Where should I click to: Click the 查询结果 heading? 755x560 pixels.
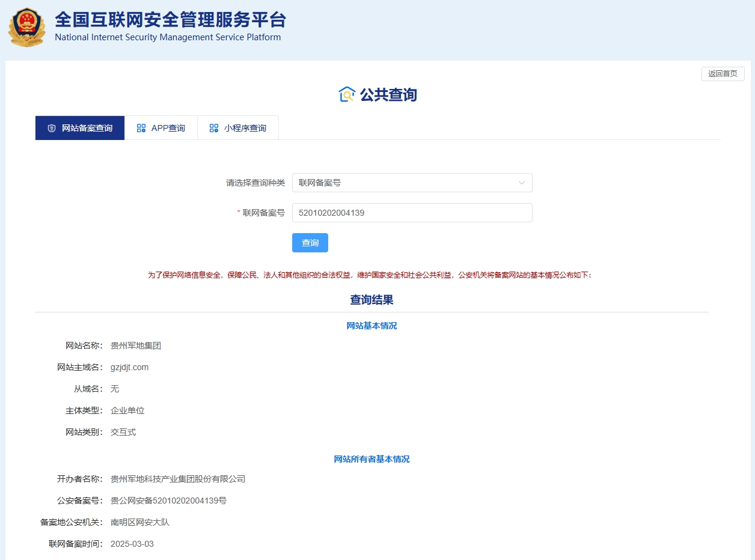click(x=372, y=299)
